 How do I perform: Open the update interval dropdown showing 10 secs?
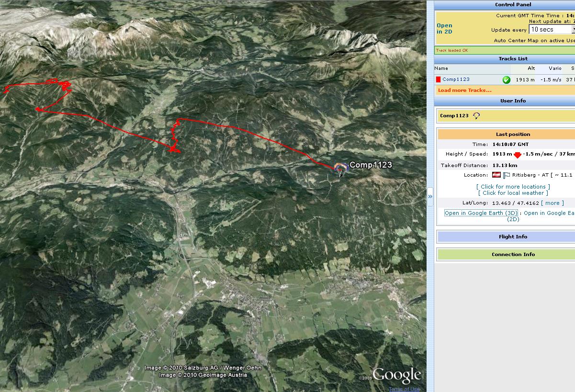pyautogui.click(x=552, y=30)
